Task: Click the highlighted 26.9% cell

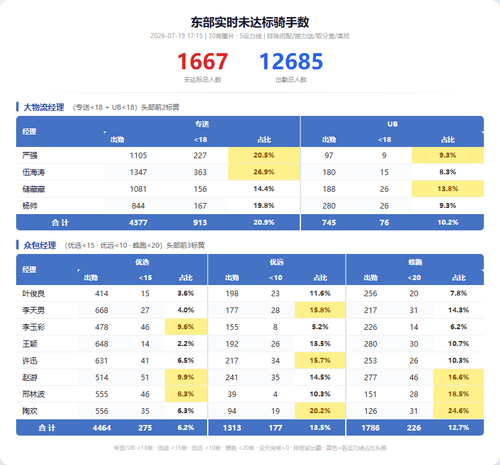Action: coord(264,172)
